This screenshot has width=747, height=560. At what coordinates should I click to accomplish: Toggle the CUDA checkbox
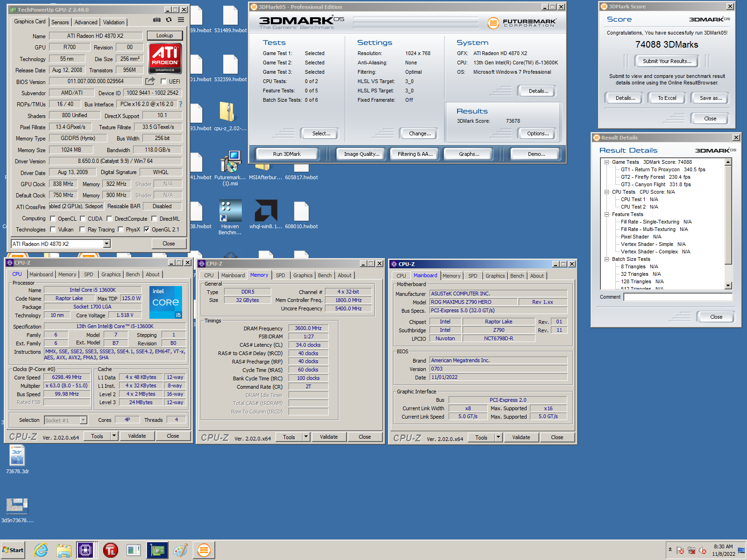pyautogui.click(x=83, y=218)
